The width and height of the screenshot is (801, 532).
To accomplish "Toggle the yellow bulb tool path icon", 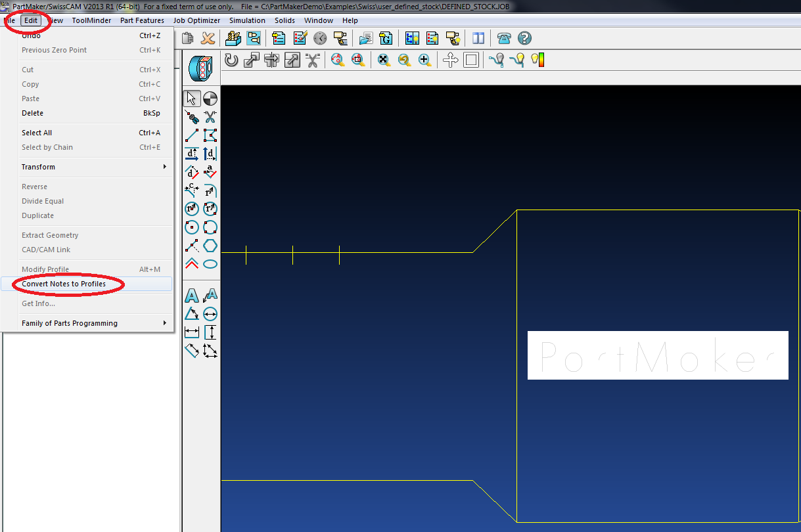I will pos(517,60).
